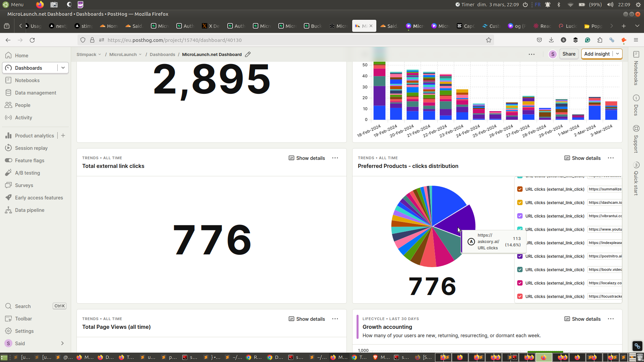Open project Settings

click(x=24, y=331)
